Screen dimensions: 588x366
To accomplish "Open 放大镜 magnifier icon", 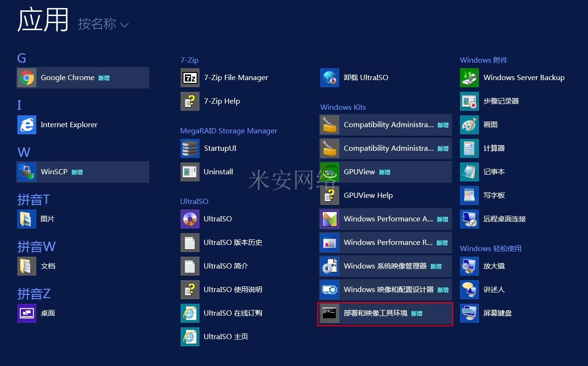I will click(x=469, y=266).
